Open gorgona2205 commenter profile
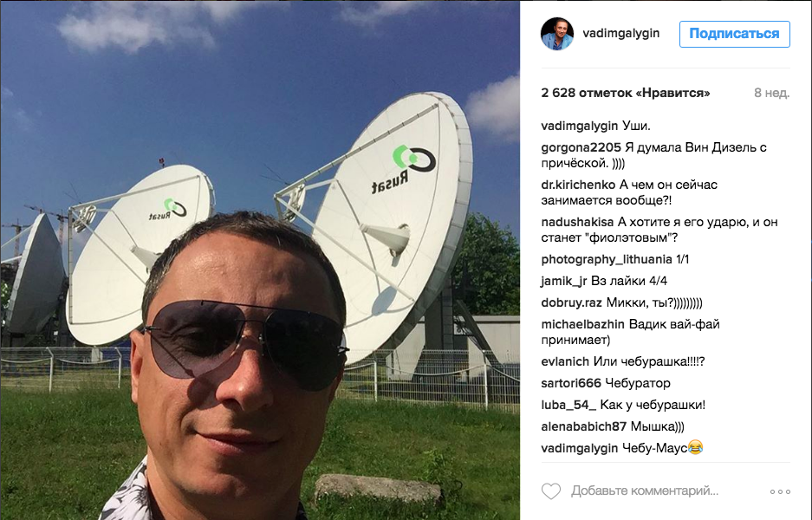Screen dimensions: 812x520 click(x=581, y=147)
